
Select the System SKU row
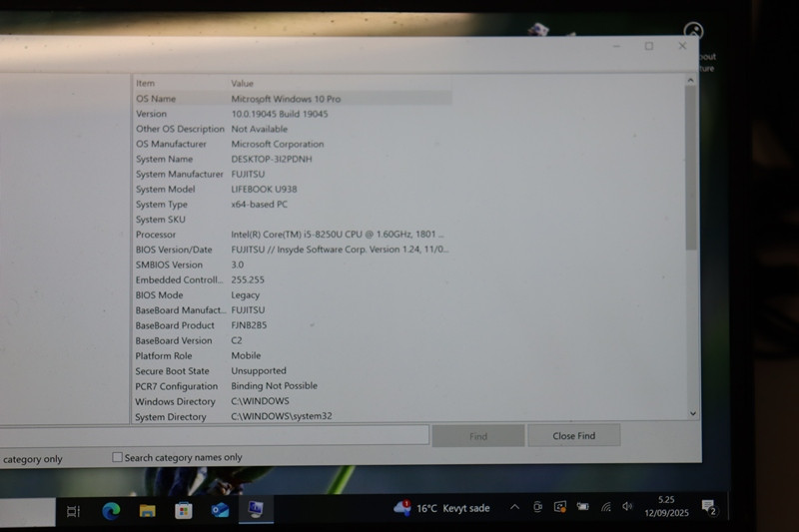293,220
